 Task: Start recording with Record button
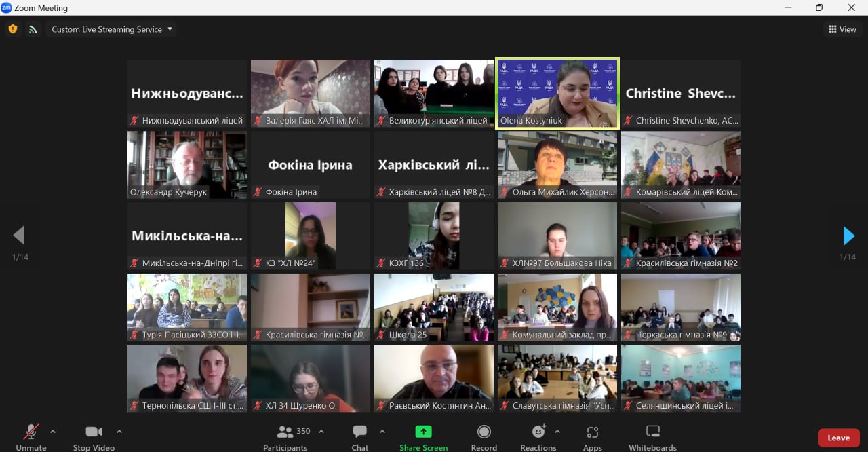[484, 436]
